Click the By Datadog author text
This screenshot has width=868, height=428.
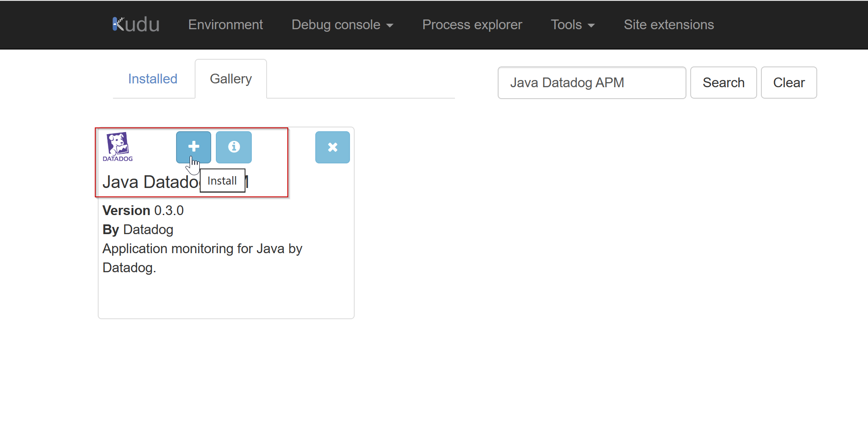click(x=138, y=229)
